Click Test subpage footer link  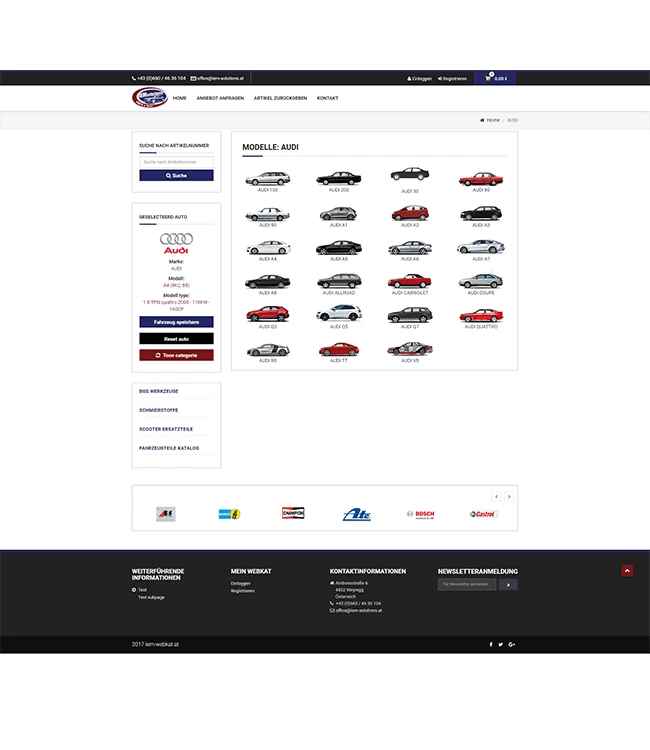[x=151, y=597]
